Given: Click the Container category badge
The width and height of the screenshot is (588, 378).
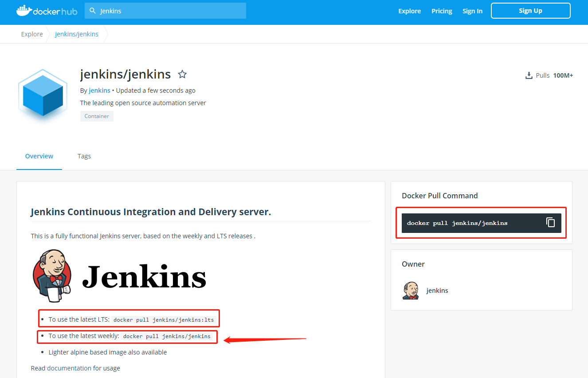Looking at the screenshot, I should (97, 116).
